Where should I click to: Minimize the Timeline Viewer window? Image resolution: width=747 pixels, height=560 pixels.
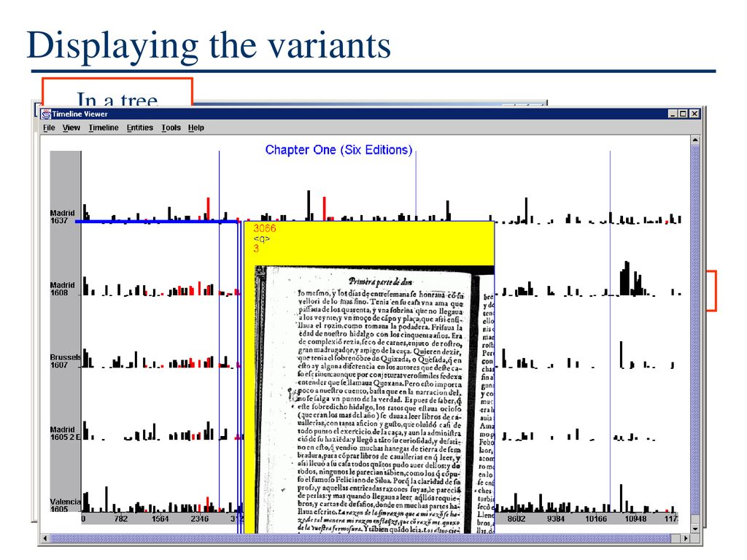672,114
